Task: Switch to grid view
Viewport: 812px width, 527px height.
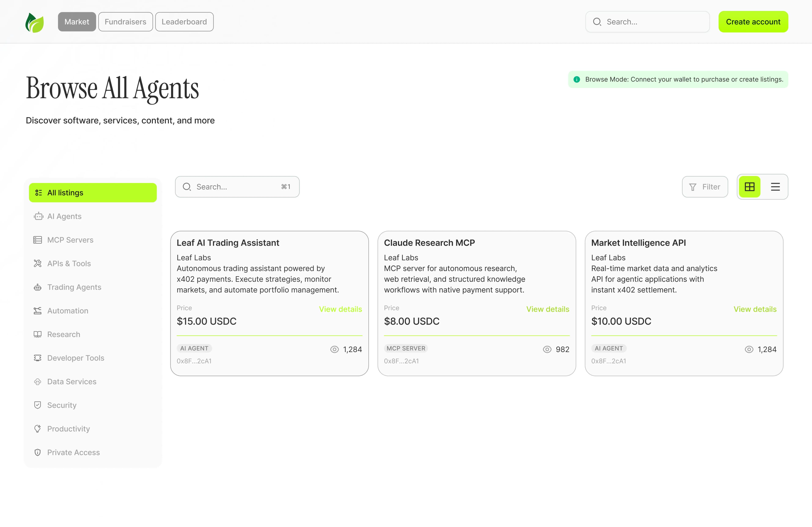Action: coord(750,187)
